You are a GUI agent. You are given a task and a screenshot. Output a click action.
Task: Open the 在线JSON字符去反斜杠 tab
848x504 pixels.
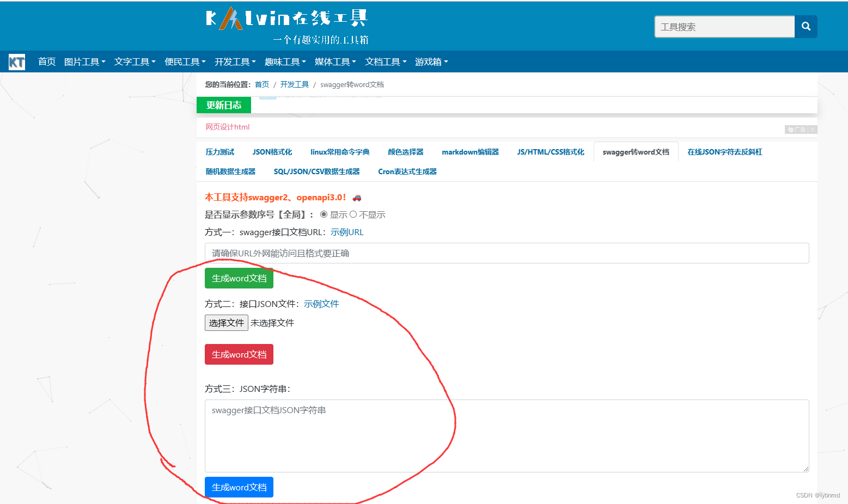[x=725, y=152]
